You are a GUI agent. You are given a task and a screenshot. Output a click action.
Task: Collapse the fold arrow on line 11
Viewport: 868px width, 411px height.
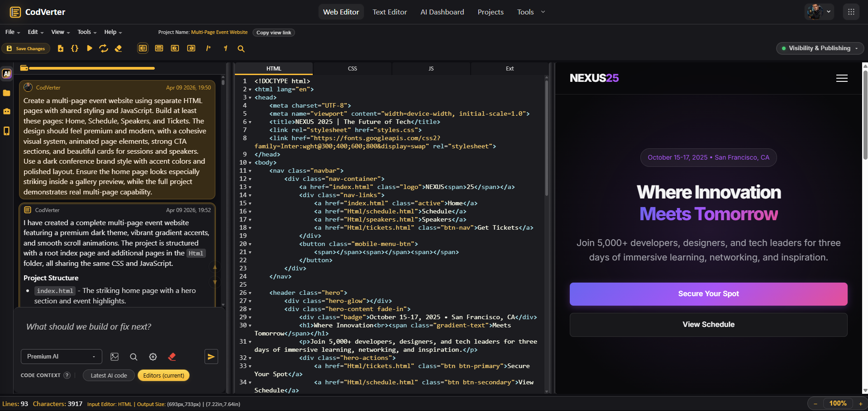coord(250,171)
